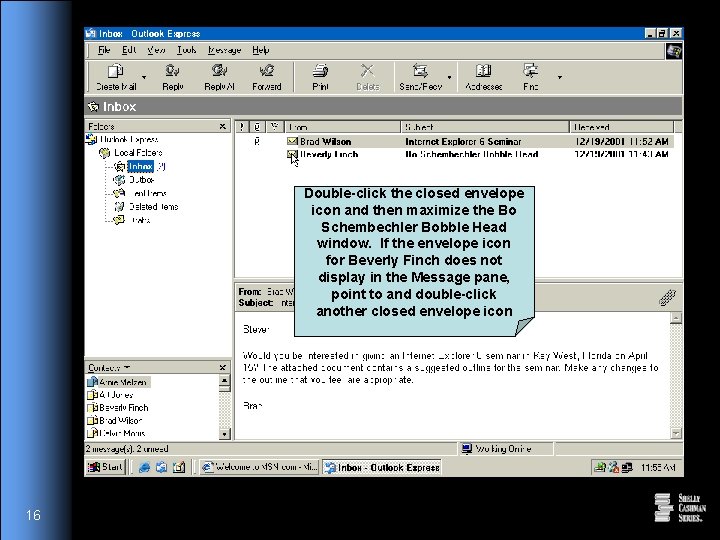Open the Help menu
This screenshot has width=720, height=540.
(260, 50)
